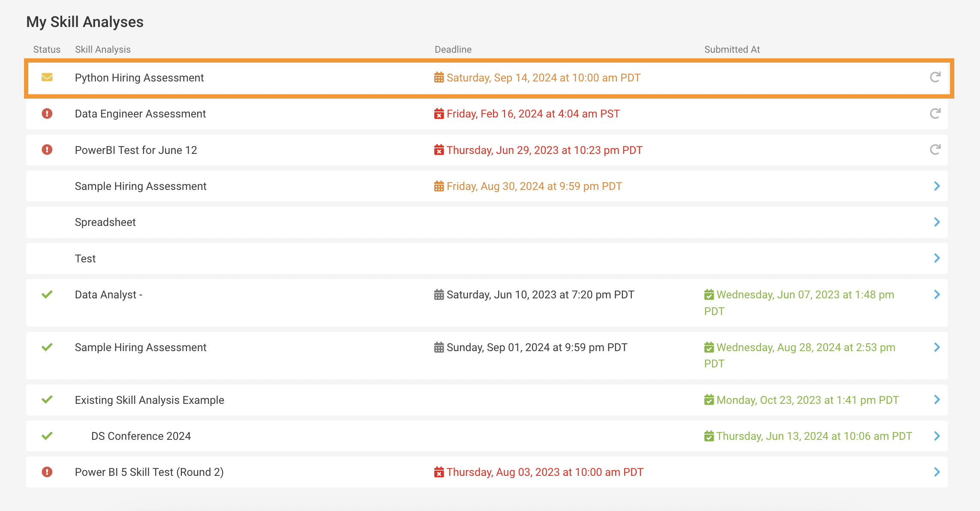
Task: Click green calendar icon beside Jun 07, 2023 submission
Action: coord(709,295)
